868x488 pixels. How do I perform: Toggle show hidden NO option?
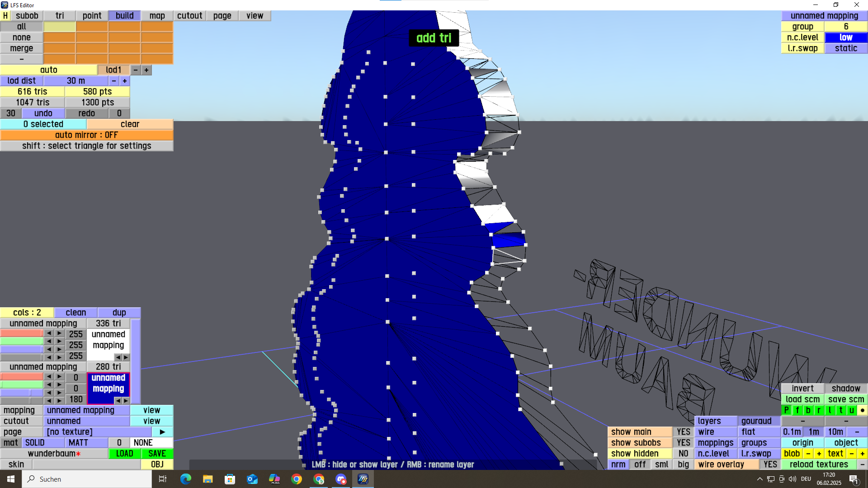pos(683,454)
